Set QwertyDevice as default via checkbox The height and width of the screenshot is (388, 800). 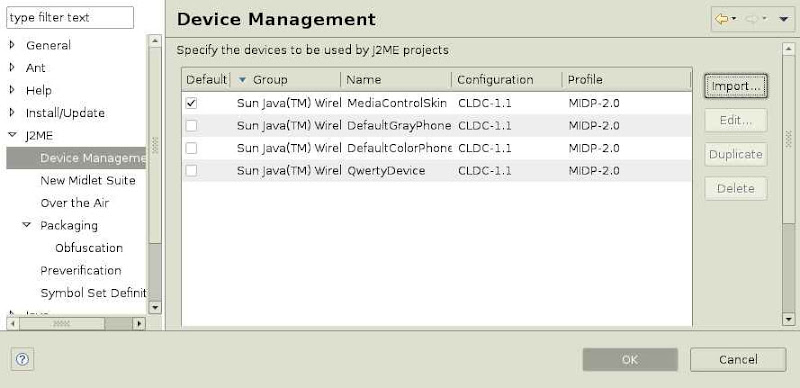tap(191, 171)
